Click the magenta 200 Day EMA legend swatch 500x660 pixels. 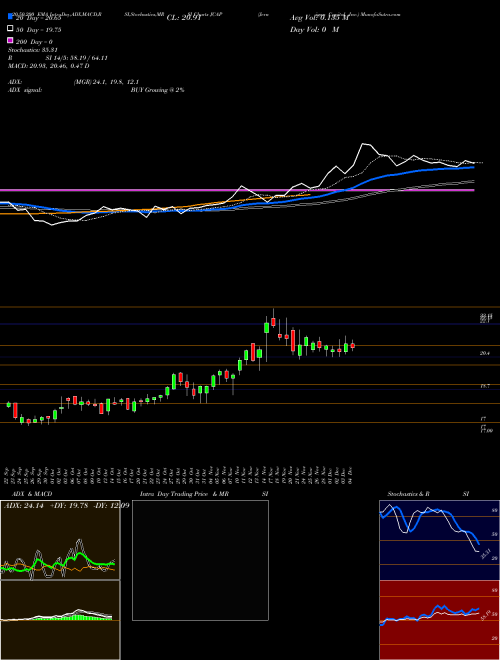[x=10, y=41]
